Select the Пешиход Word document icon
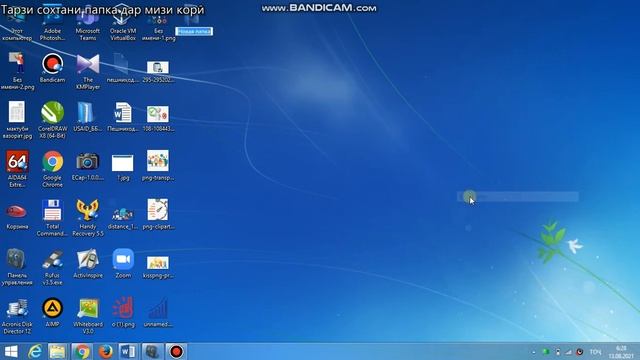This screenshot has height=360, width=640. point(123,118)
